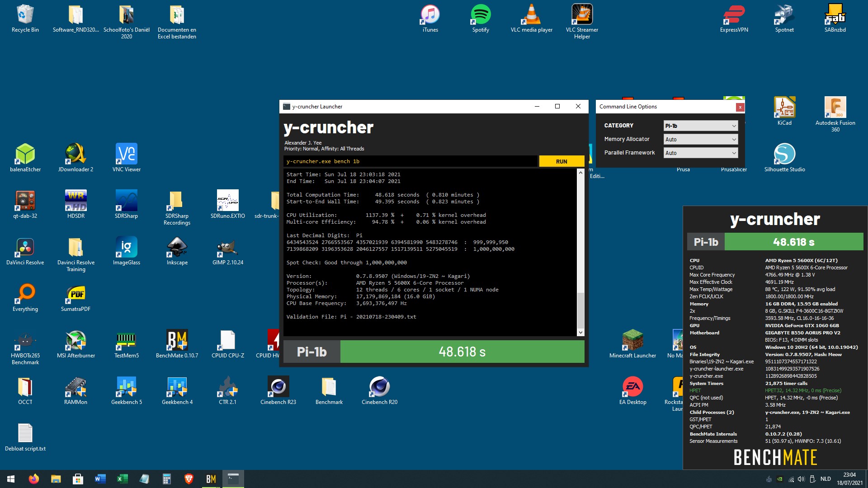Image resolution: width=868 pixels, height=488 pixels.
Task: Click the output scrollbar down arrow
Action: tap(580, 332)
